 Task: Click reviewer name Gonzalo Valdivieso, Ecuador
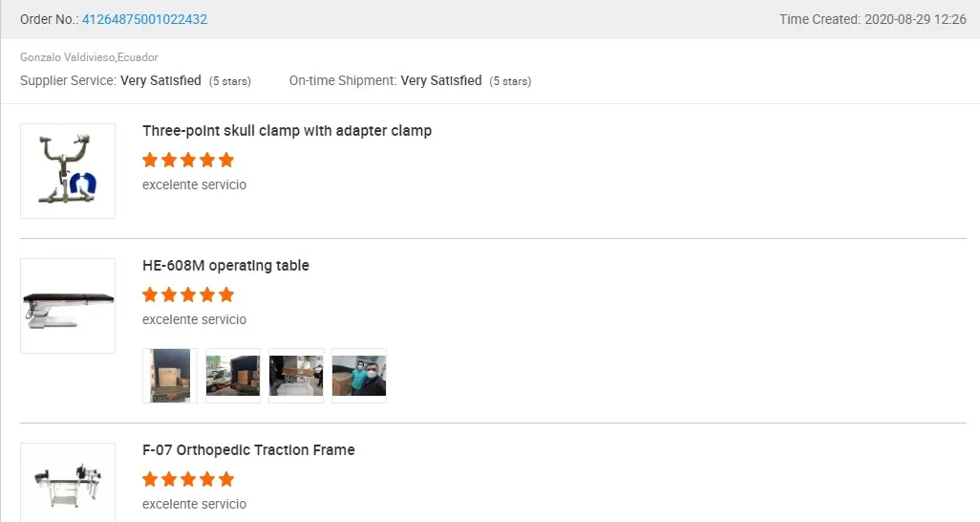click(x=89, y=57)
